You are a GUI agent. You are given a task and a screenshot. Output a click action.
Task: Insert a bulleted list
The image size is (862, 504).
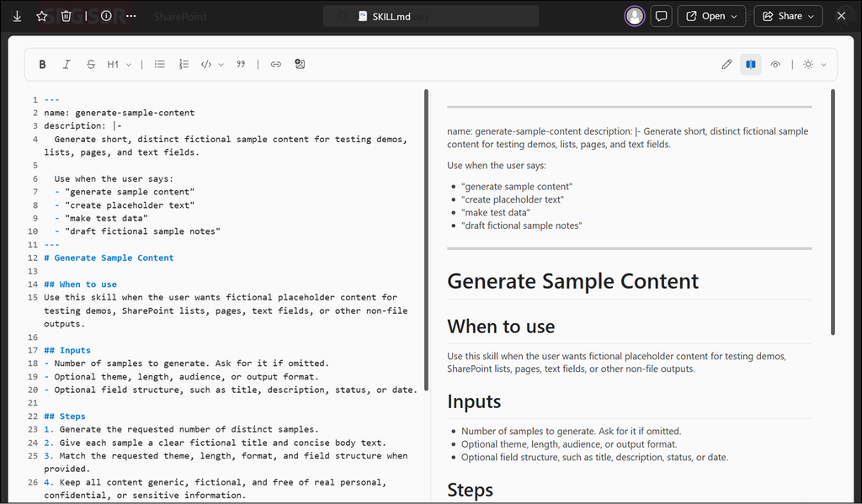click(x=159, y=64)
